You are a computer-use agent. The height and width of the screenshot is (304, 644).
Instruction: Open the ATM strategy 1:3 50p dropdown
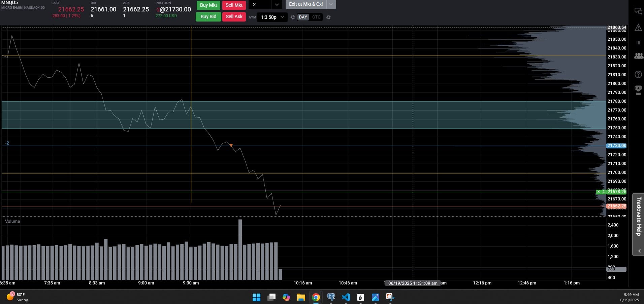[x=272, y=17]
